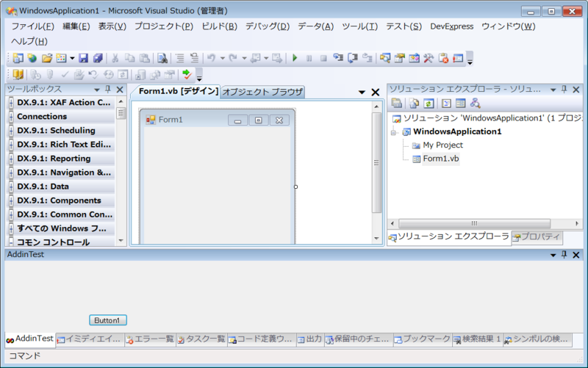Image resolution: width=588 pixels, height=368 pixels.
Task: Save the current file with the floppy icon
Action: (x=83, y=58)
